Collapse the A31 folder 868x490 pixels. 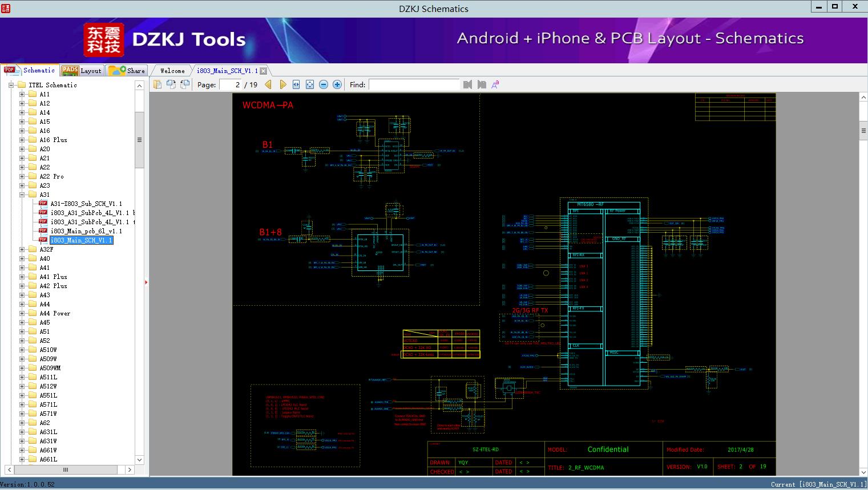point(22,195)
